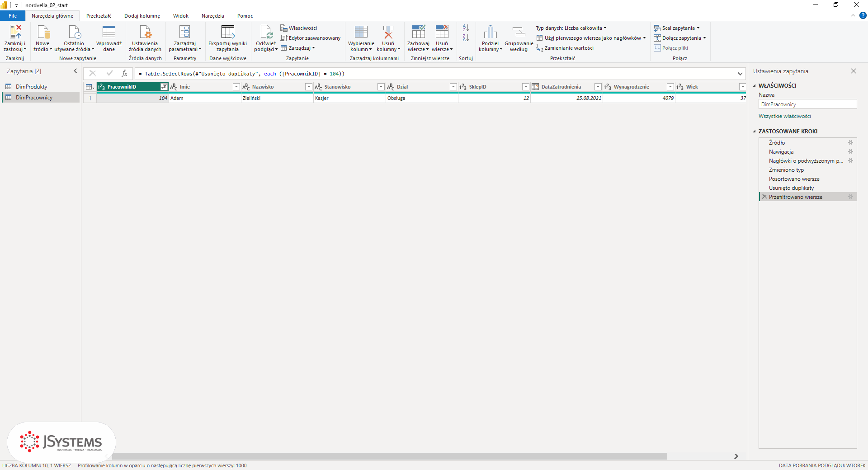Open gear settings for Źródło step

point(850,142)
